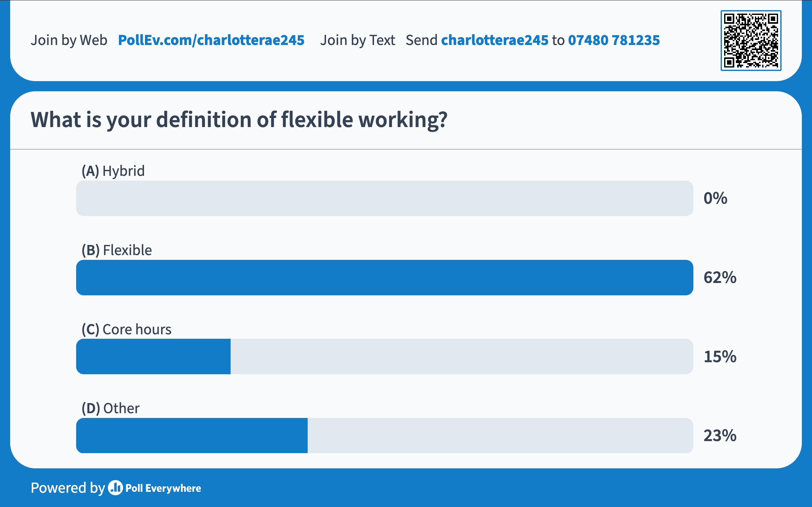Click the full Flexible result bar
Image resolution: width=812 pixels, height=507 pixels.
coord(384,277)
